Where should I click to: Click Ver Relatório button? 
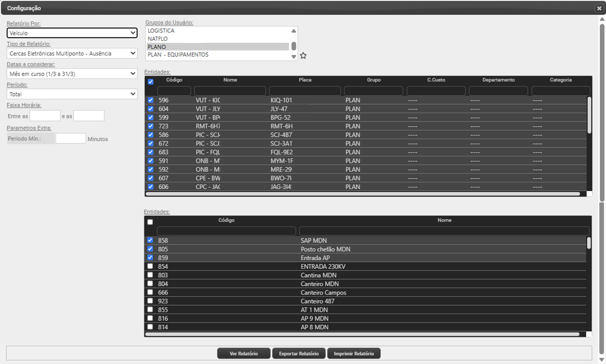pos(244,353)
